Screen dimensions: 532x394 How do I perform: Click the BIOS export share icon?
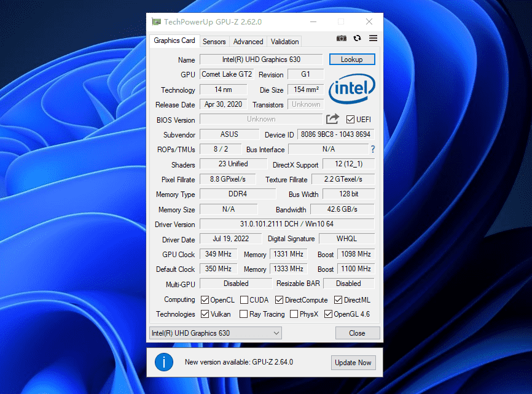(x=332, y=119)
